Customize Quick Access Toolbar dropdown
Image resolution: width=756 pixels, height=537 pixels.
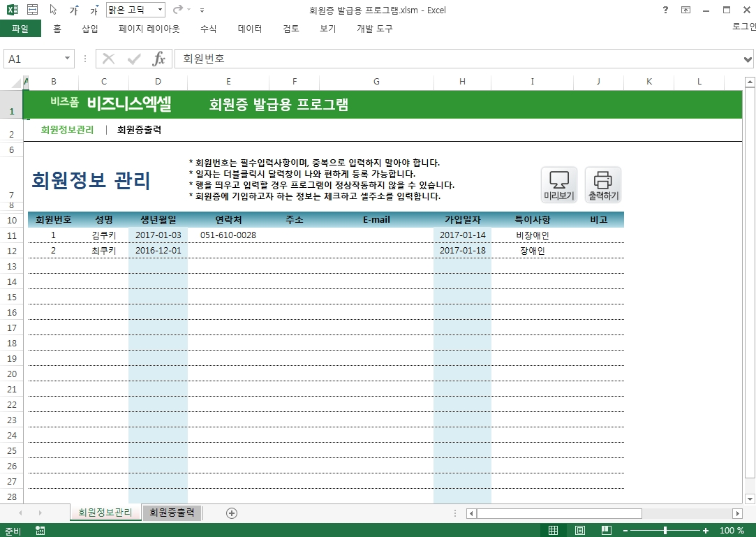point(202,10)
